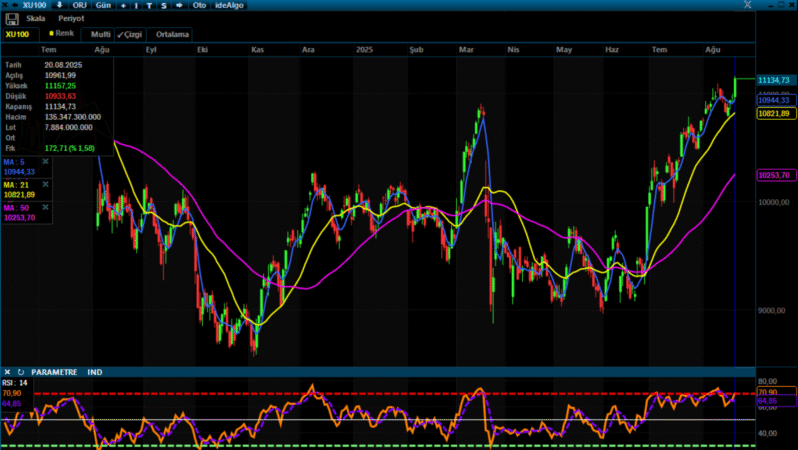This screenshot has width=798, height=450.
Task: Open the Gün period dropdown
Action: 102,5
